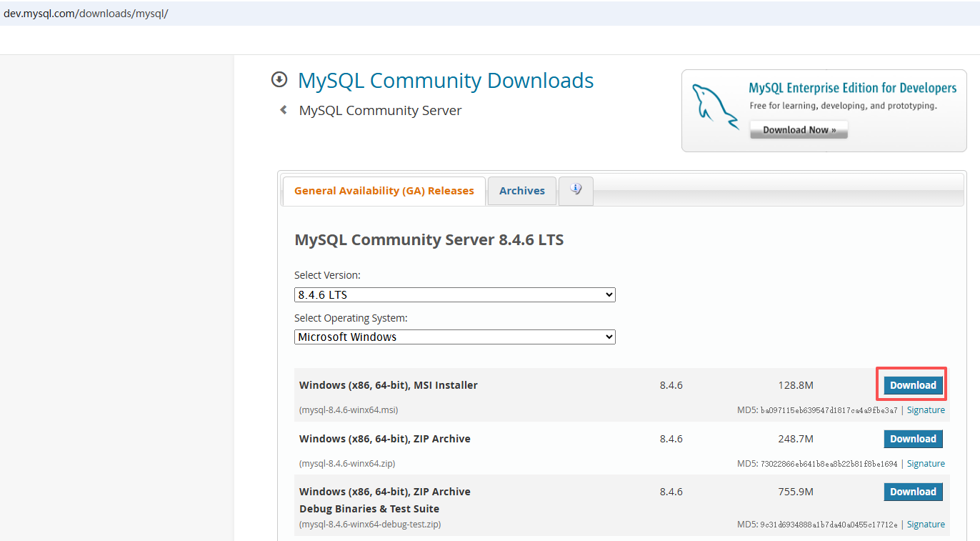Click the MySQL dolphin logo in banner
Image resolution: width=980 pixels, height=541 pixels.
tap(716, 107)
